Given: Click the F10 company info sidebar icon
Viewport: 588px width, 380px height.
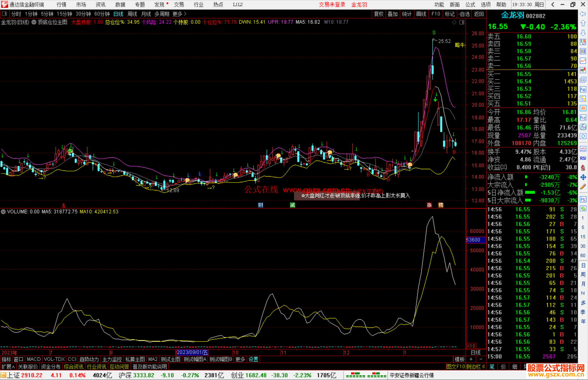Looking at the screenshot, I should (583, 89).
